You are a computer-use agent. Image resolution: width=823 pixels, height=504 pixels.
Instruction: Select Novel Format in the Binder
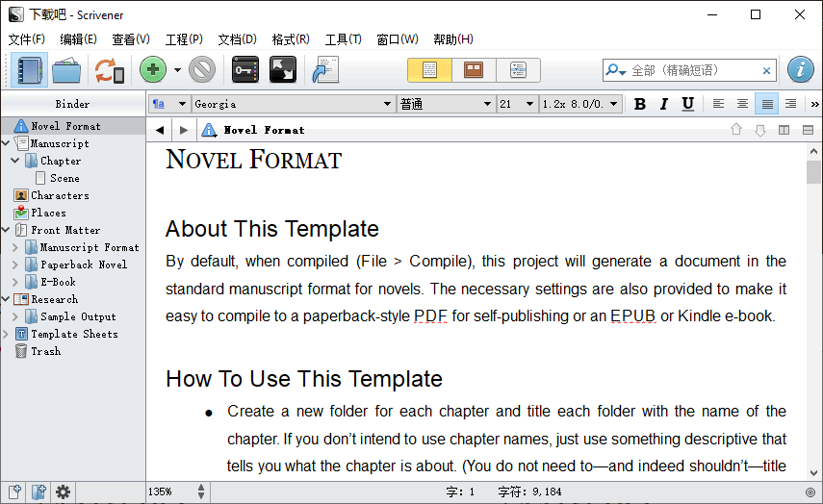click(x=73, y=126)
